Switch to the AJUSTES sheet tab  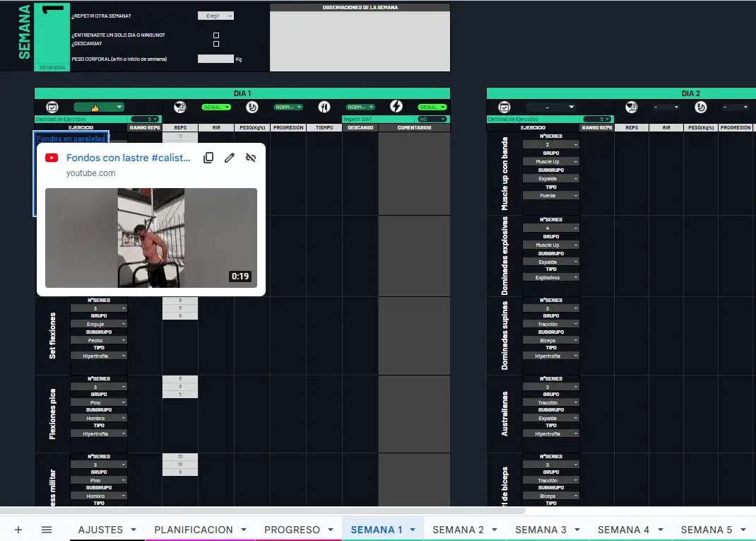point(100,530)
